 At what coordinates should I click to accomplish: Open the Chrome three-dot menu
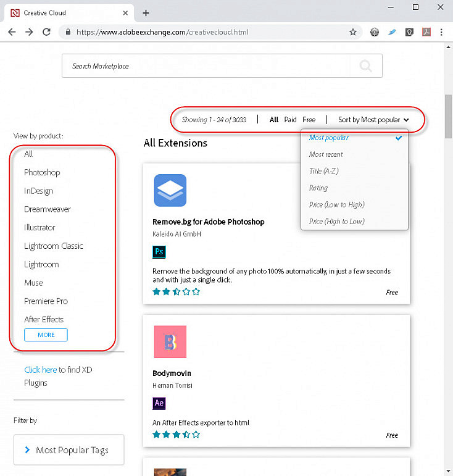[441, 32]
